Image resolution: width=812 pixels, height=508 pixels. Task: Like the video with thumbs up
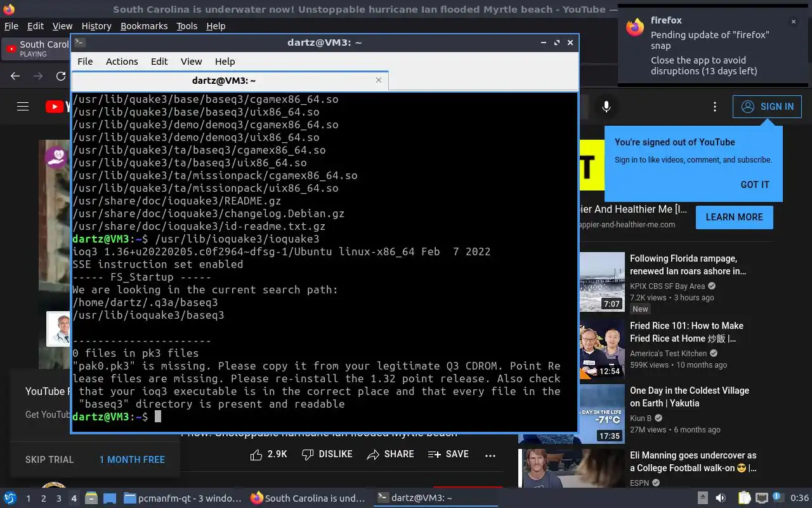click(269, 455)
